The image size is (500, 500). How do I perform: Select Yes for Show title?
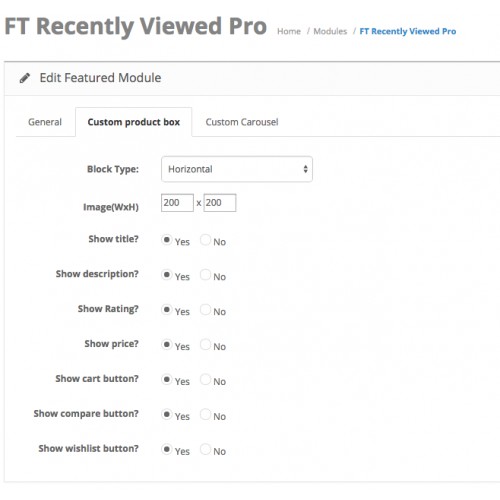coord(167,240)
